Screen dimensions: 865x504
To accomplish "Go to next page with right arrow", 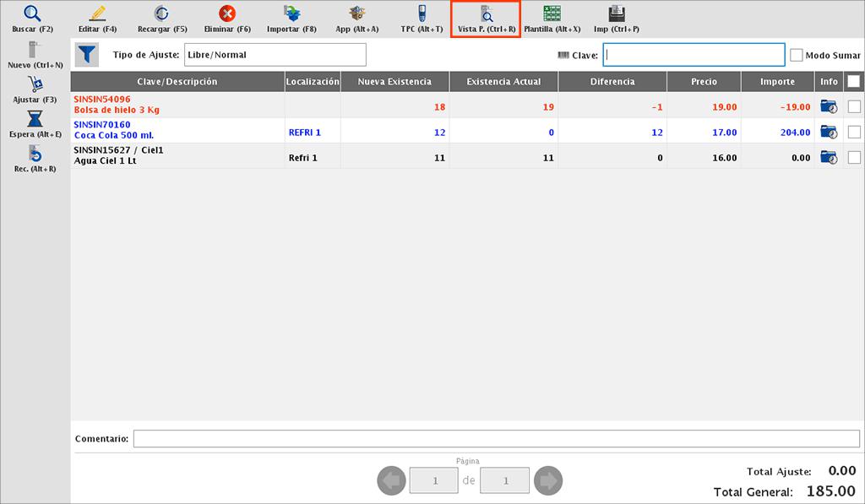I will click(x=548, y=481).
